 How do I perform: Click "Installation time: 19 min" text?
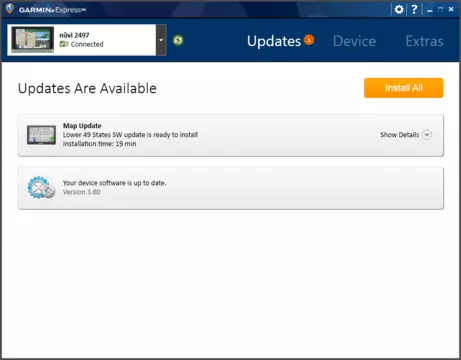point(99,144)
